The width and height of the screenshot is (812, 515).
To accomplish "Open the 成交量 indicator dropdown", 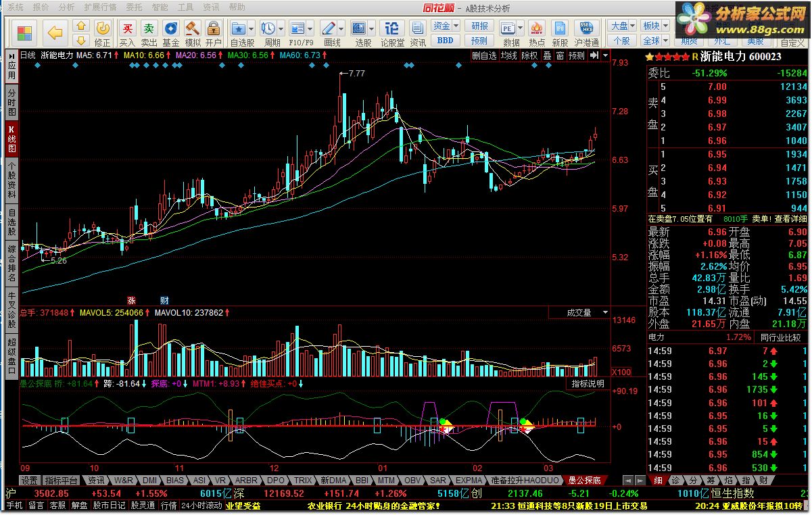I will [579, 313].
